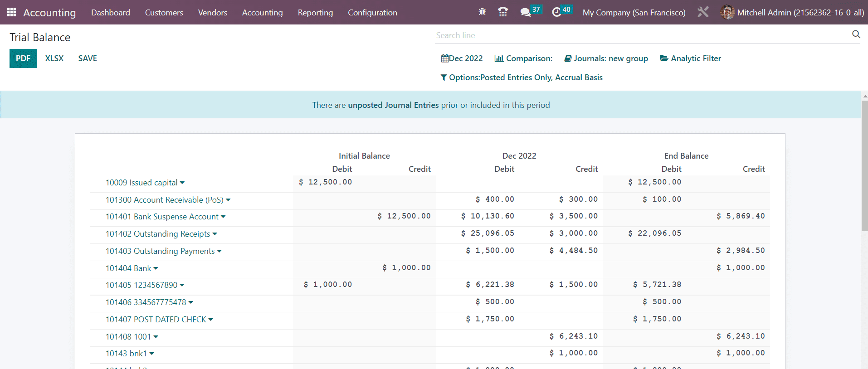Open the Configuration menu

pos(372,13)
